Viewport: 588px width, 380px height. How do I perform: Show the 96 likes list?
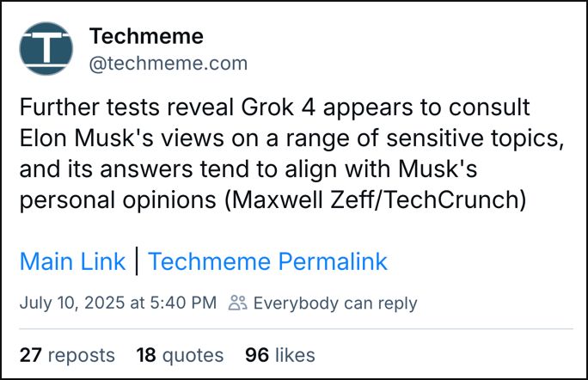[x=280, y=354]
